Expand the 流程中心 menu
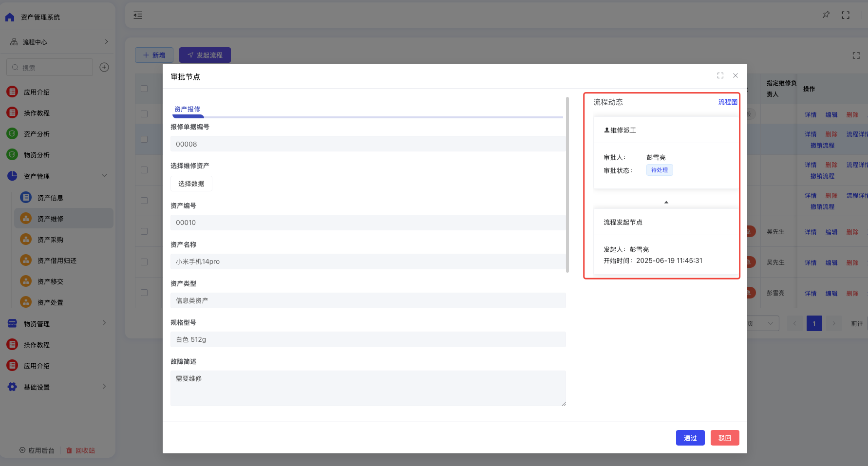 106,42
